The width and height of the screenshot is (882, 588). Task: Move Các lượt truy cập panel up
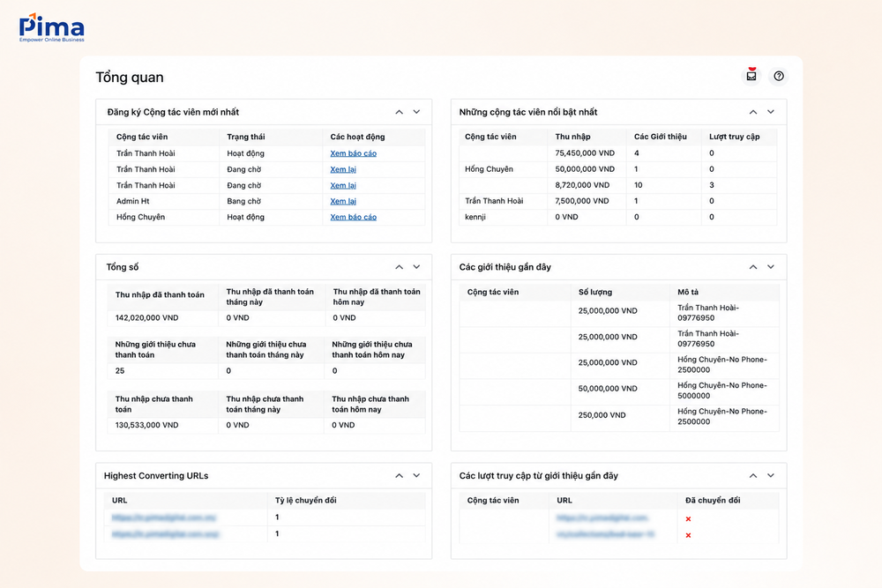pyautogui.click(x=753, y=475)
